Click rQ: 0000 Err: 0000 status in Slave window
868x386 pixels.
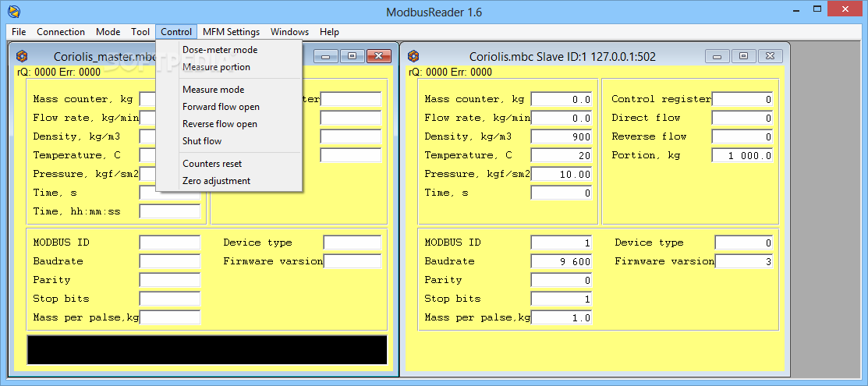448,72
